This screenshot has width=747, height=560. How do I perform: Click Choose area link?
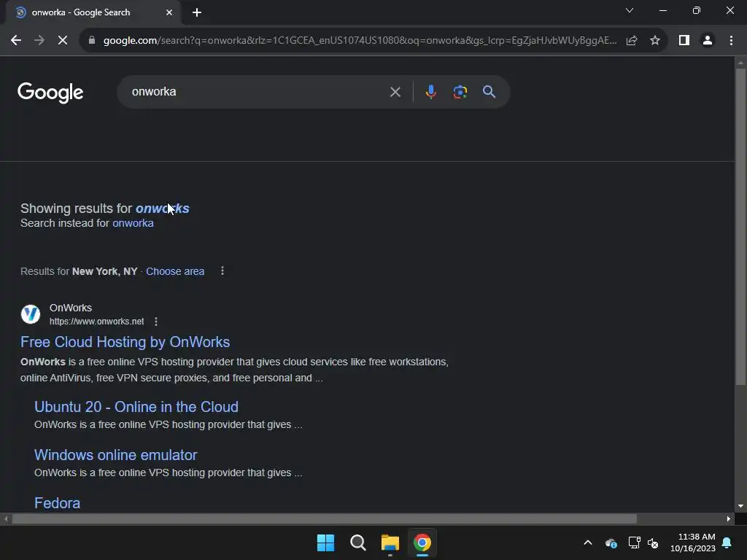click(x=175, y=271)
